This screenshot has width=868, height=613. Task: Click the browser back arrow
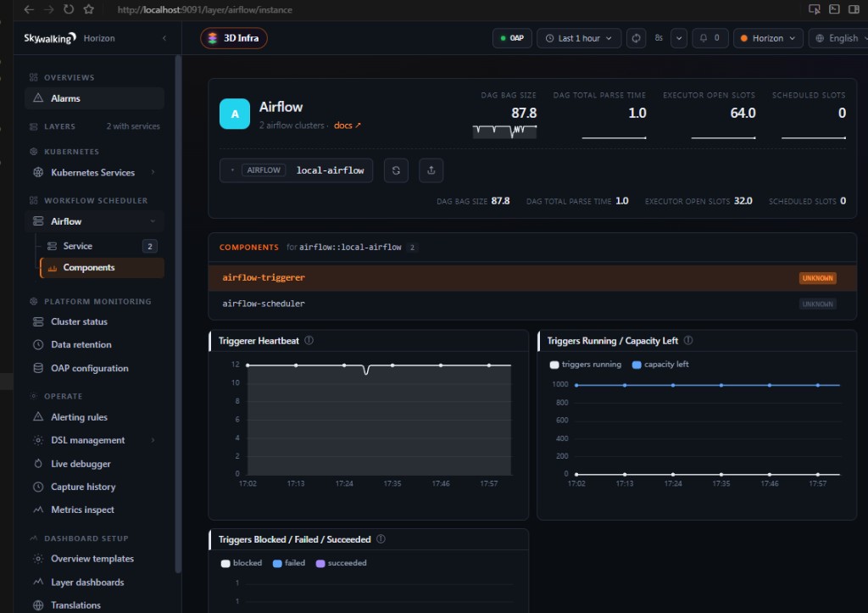29,9
